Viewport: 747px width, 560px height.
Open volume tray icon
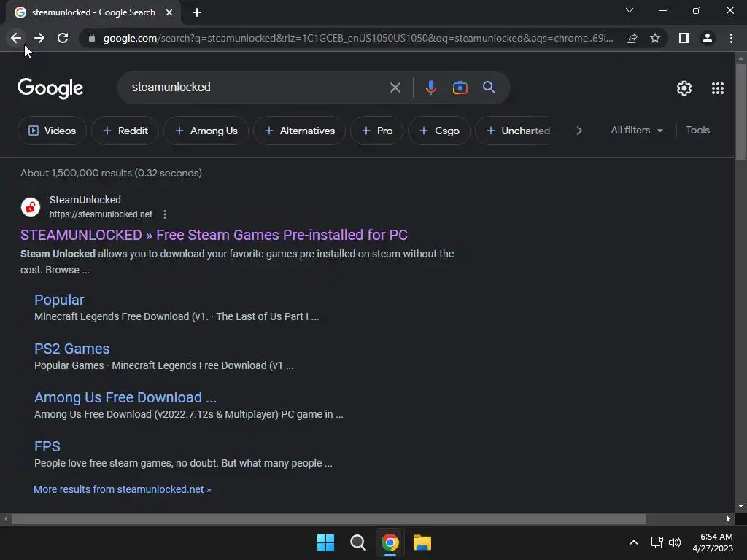pyautogui.click(x=675, y=542)
